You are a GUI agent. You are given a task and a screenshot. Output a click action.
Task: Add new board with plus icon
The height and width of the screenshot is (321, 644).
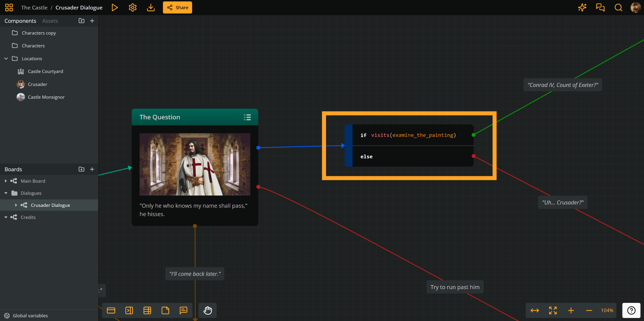pyautogui.click(x=92, y=169)
